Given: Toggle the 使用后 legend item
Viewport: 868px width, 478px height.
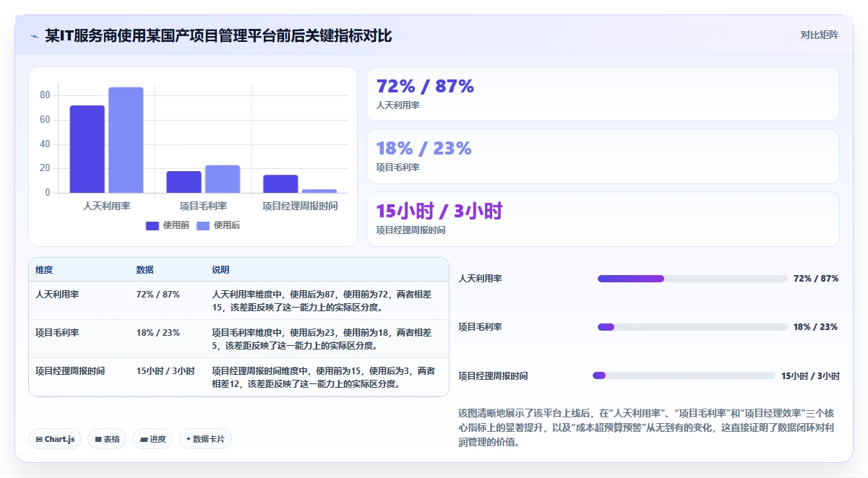Looking at the screenshot, I should pyautogui.click(x=218, y=225).
